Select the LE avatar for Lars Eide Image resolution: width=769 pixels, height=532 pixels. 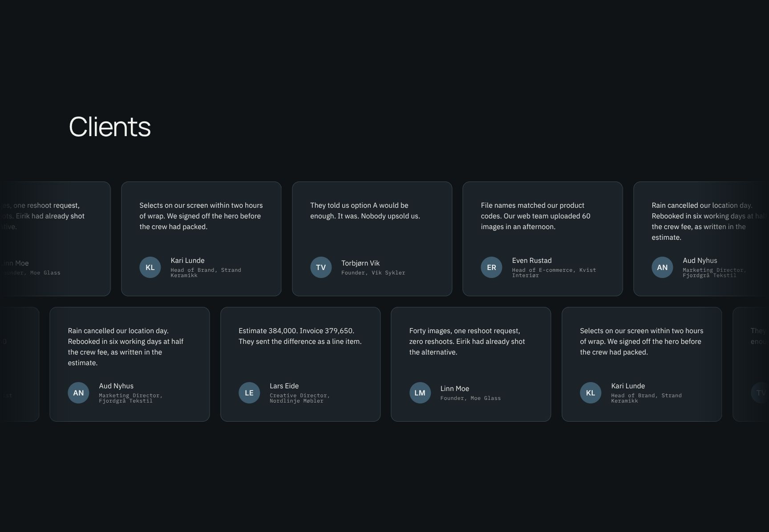(x=249, y=393)
